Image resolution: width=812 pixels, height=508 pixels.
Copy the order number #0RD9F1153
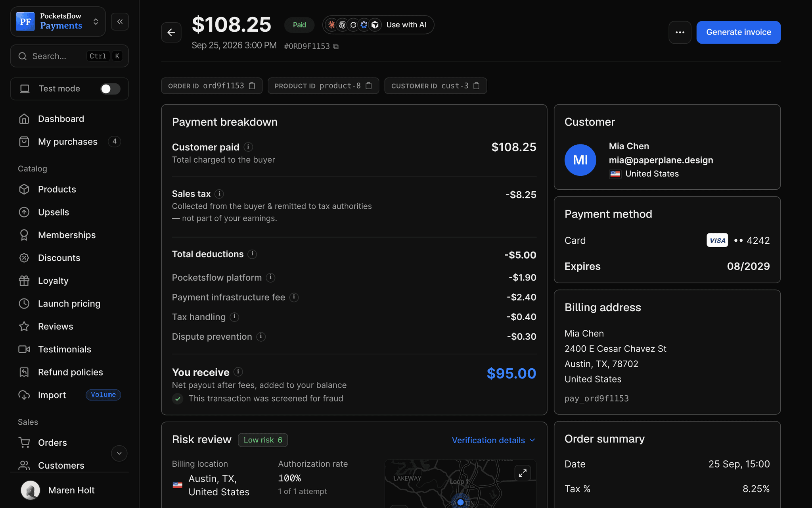tap(336, 46)
